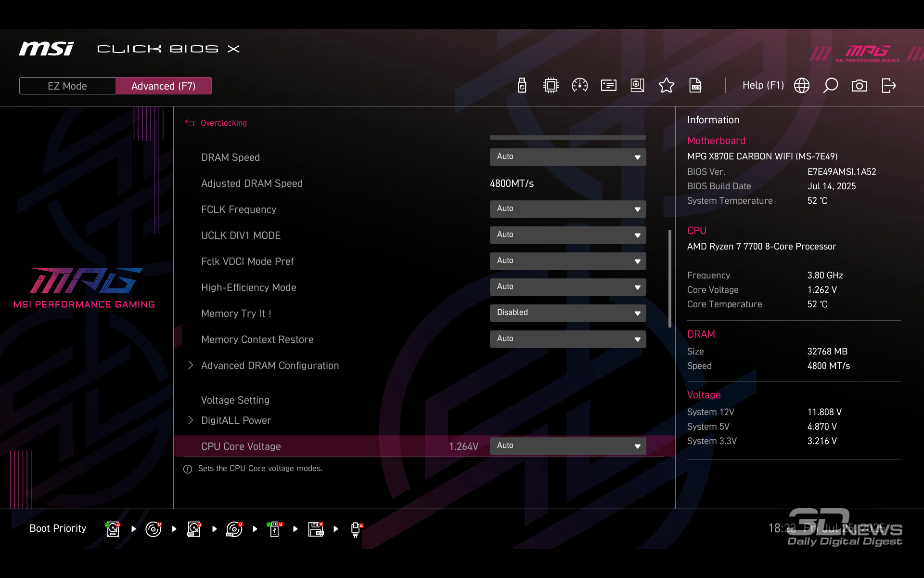Open the hardware monitor gear-board icon
924x578 pixels.
[x=637, y=86]
